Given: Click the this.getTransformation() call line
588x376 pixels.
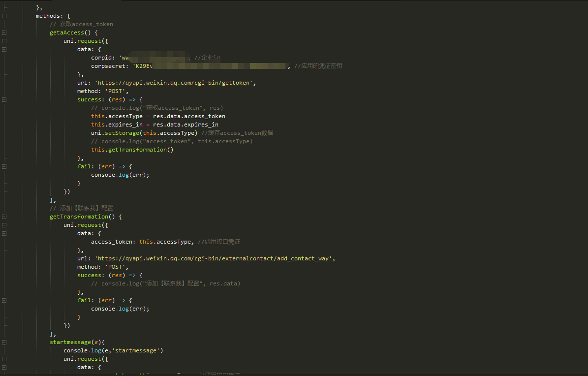Looking at the screenshot, I should 132,150.
